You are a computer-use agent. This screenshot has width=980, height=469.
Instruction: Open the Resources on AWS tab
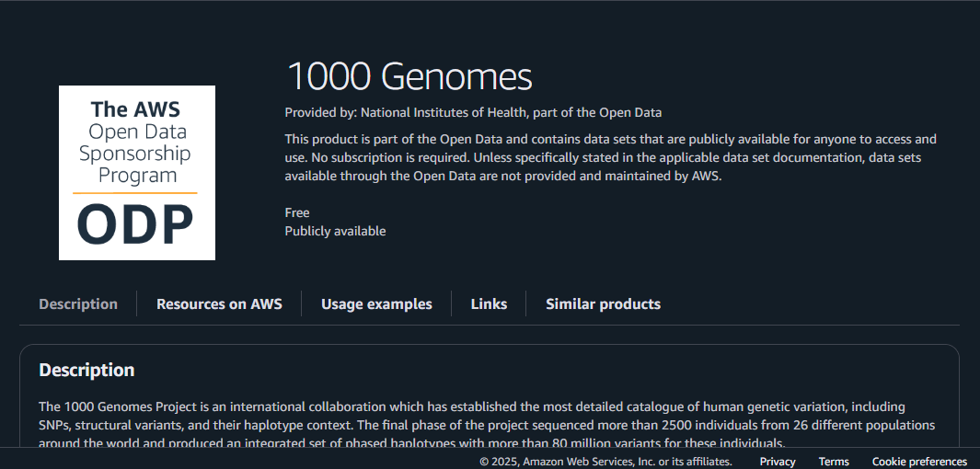coord(219,304)
